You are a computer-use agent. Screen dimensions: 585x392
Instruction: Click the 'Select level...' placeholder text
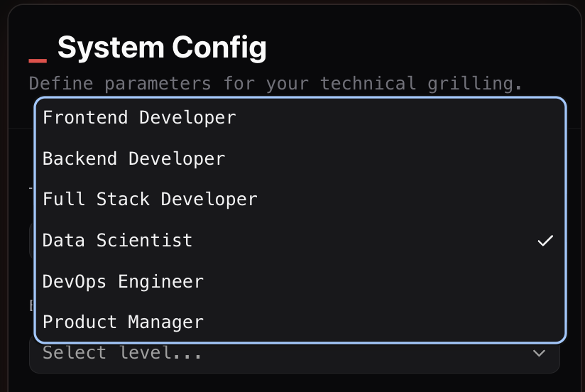coord(122,353)
